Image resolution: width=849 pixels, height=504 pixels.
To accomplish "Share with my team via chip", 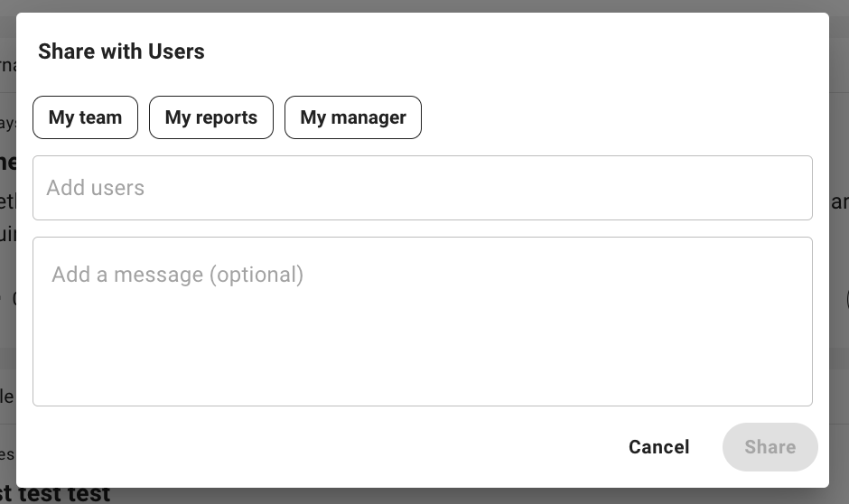I will [85, 117].
